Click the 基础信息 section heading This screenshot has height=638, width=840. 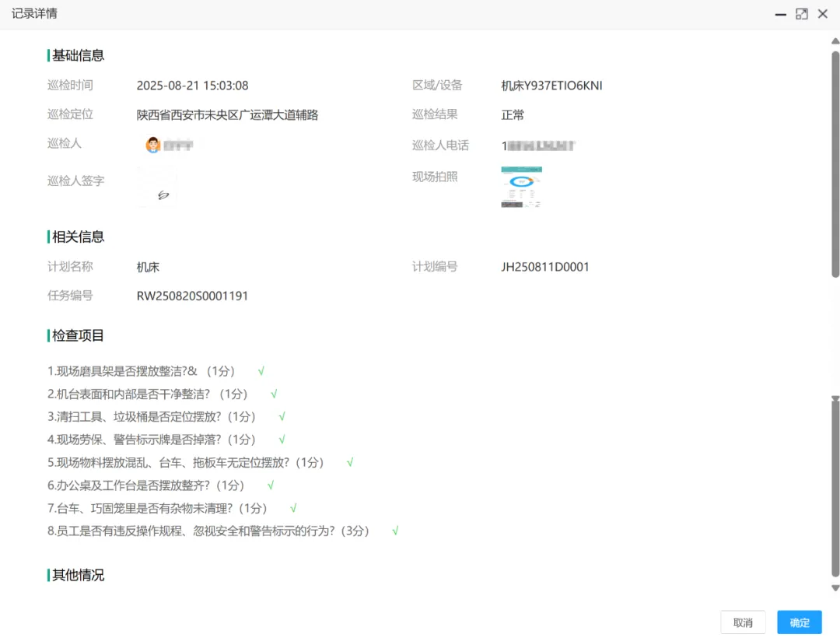(78, 55)
